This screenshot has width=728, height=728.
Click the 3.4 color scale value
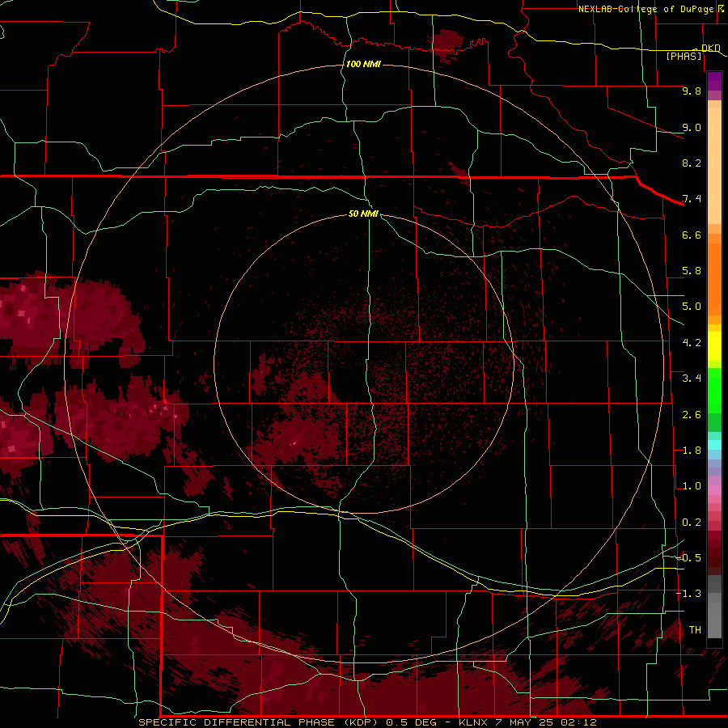pyautogui.click(x=692, y=379)
